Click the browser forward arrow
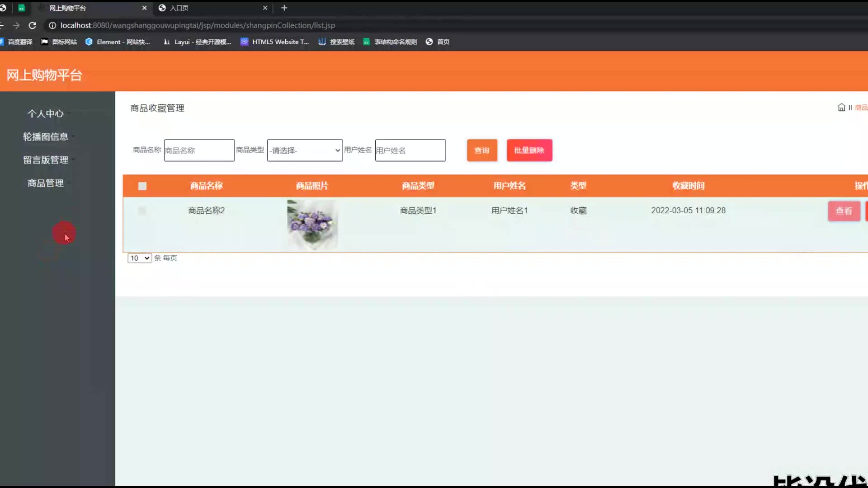Screen dimensions: 868x488 click(x=16, y=25)
